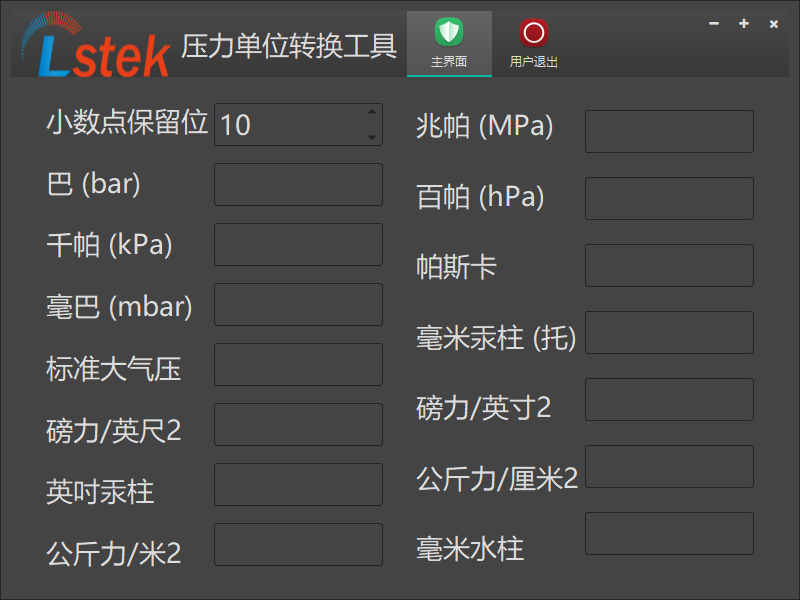Click the Lstek logo
The height and width of the screenshot is (600, 800).
96,47
